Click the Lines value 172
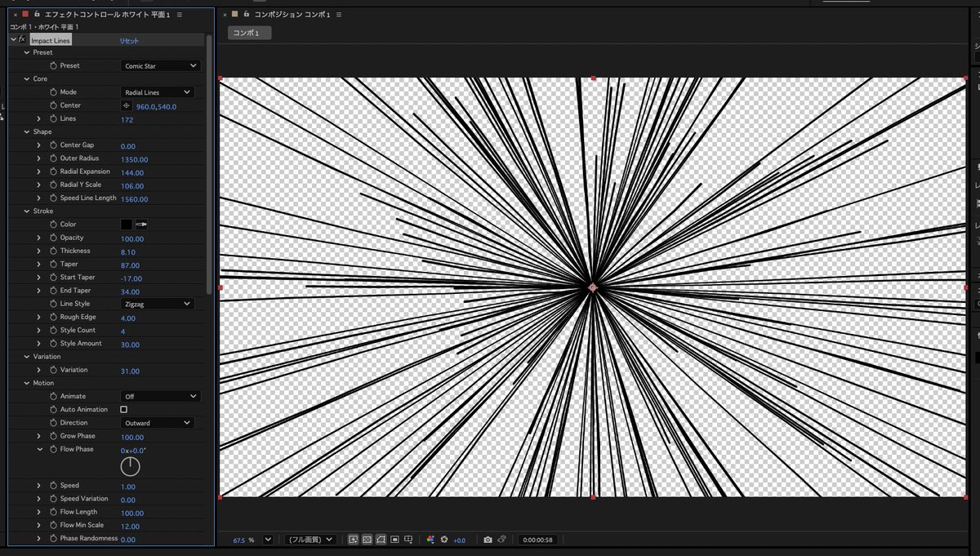The image size is (980, 556). pos(127,120)
